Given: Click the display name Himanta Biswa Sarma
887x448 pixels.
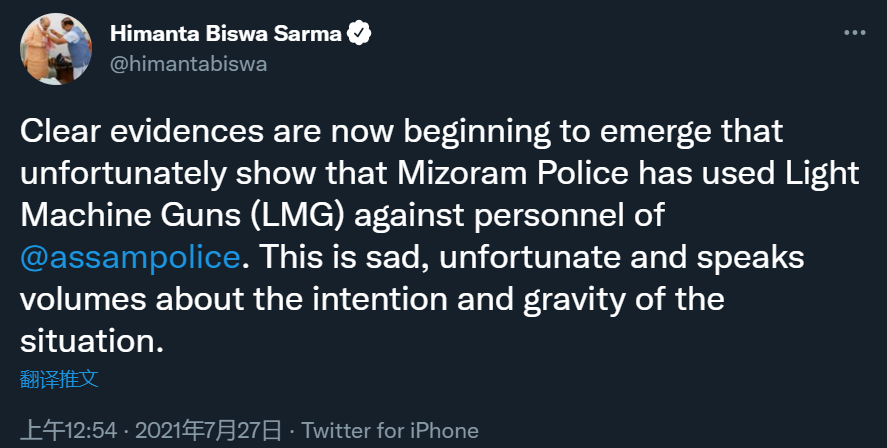Looking at the screenshot, I should (226, 35).
